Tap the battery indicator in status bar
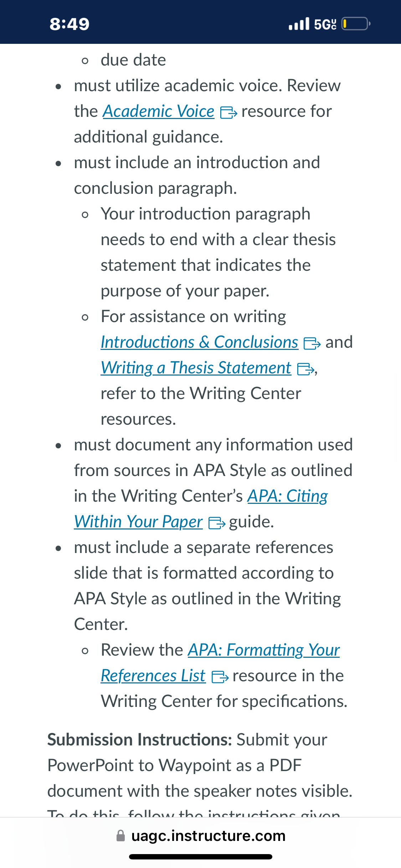This screenshot has width=401, height=868. [356, 24]
